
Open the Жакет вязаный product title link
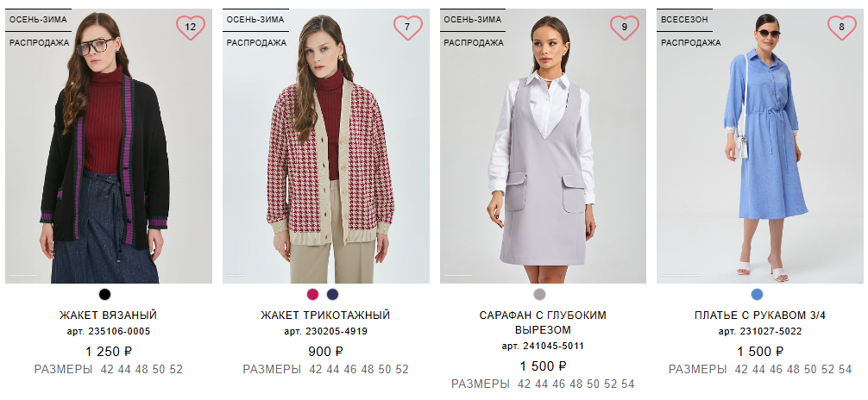coord(109,316)
